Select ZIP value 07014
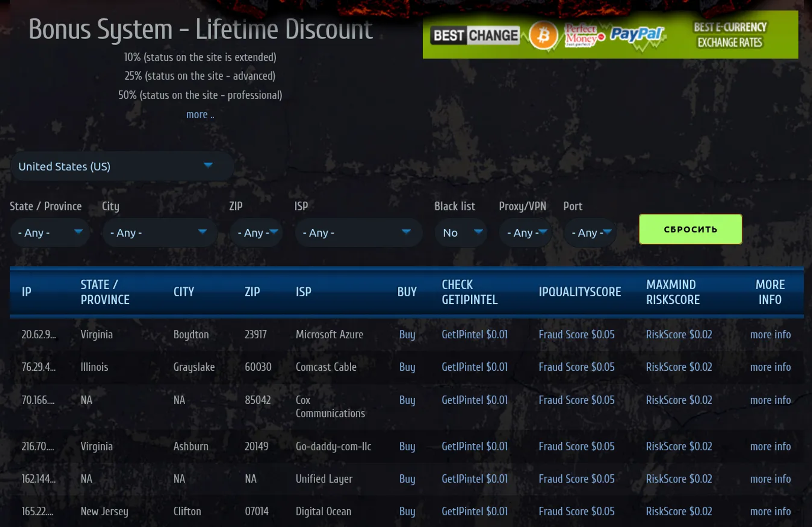 (257, 512)
